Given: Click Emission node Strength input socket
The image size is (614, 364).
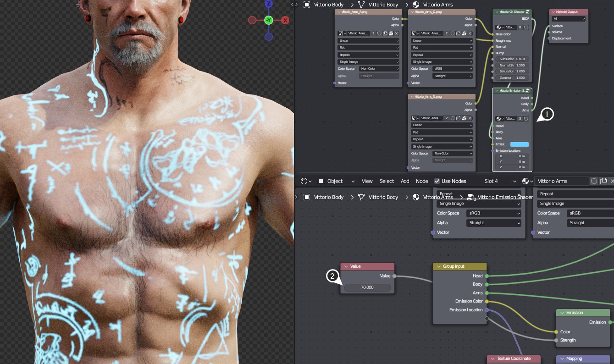Looking at the screenshot, I should point(556,340).
